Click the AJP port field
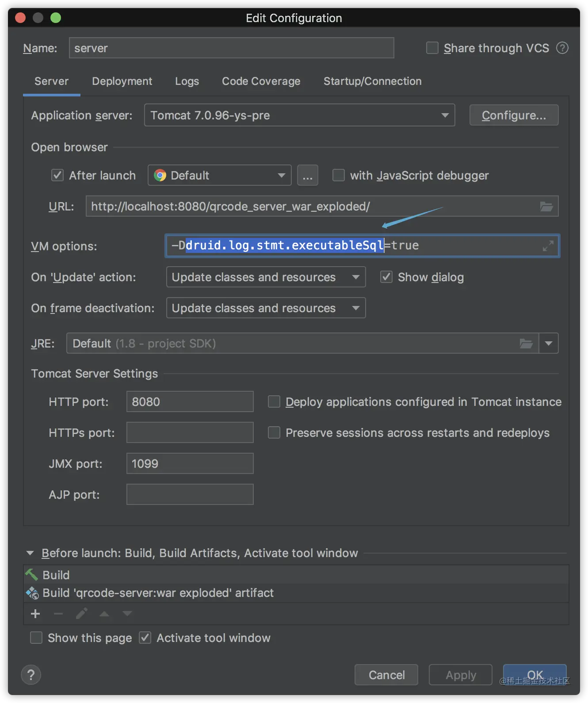 pos(190,494)
